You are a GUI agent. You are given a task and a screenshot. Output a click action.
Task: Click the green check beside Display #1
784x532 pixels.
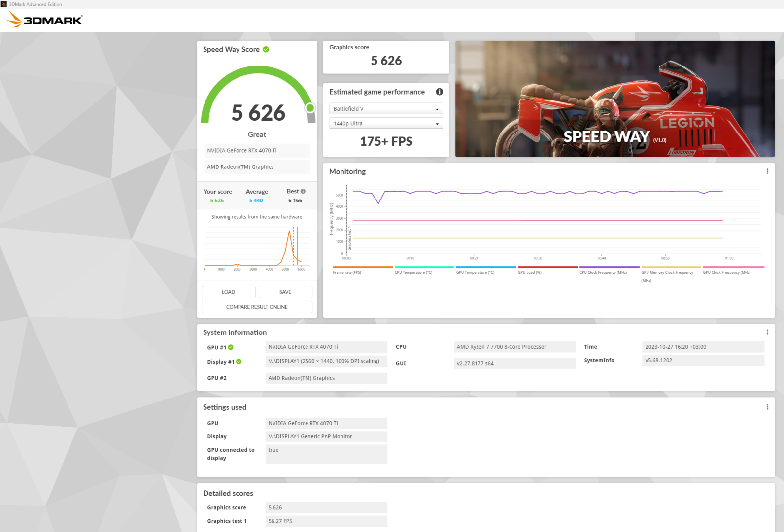click(x=239, y=362)
